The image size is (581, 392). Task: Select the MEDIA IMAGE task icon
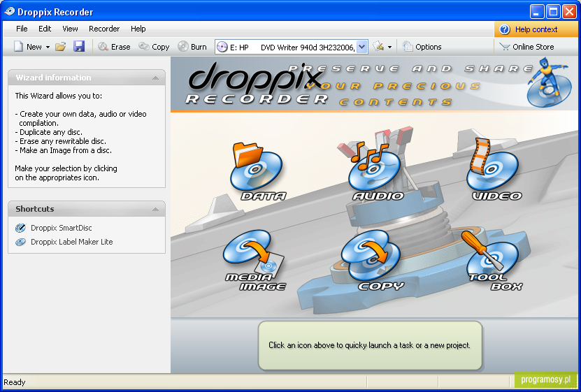(x=255, y=261)
